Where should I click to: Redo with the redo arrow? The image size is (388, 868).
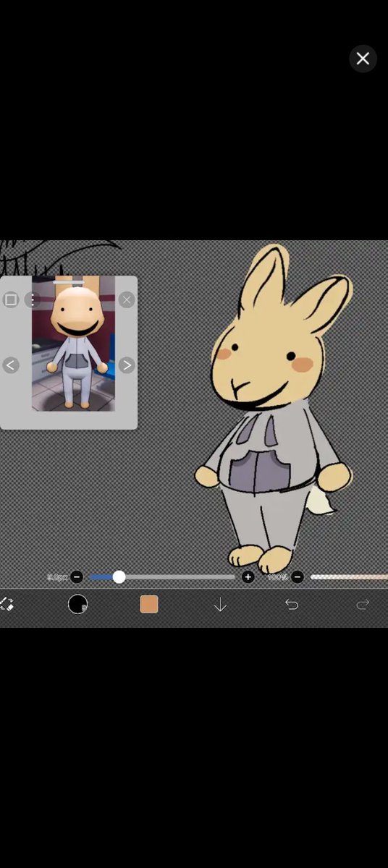pyautogui.click(x=363, y=605)
